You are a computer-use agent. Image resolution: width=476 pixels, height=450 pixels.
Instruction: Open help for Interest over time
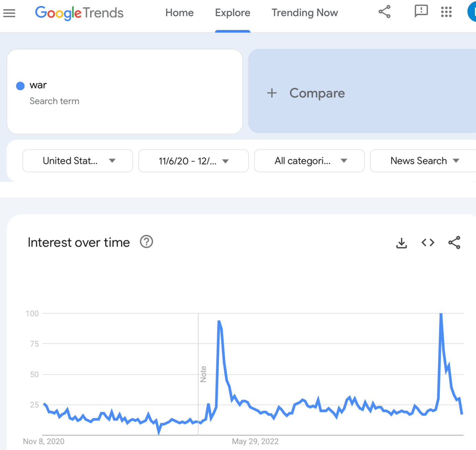(146, 242)
